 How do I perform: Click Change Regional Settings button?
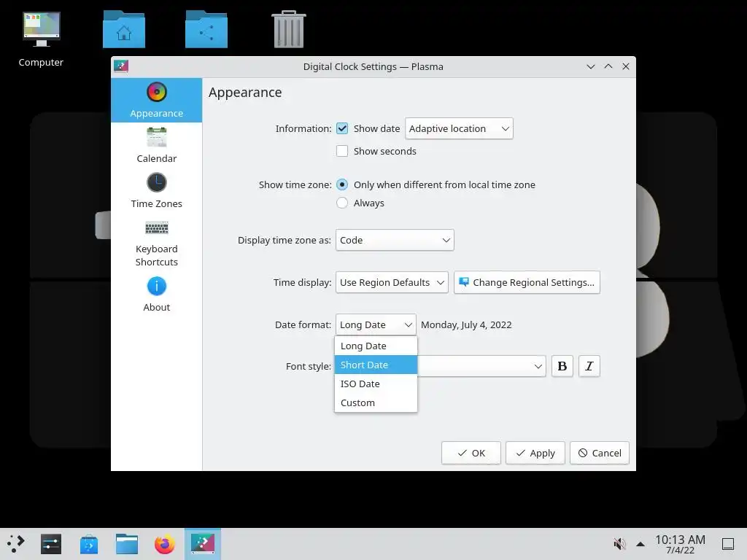pos(527,282)
